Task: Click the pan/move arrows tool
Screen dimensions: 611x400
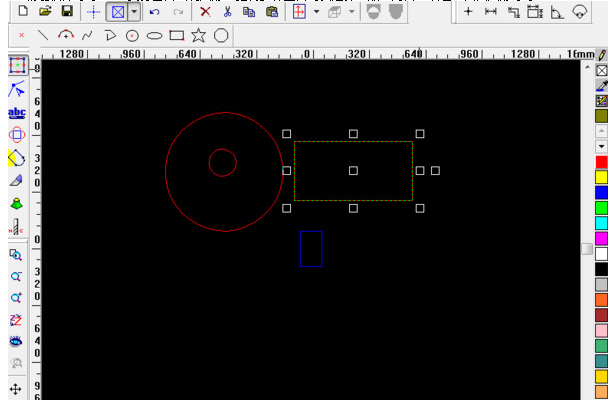Action: [16, 388]
